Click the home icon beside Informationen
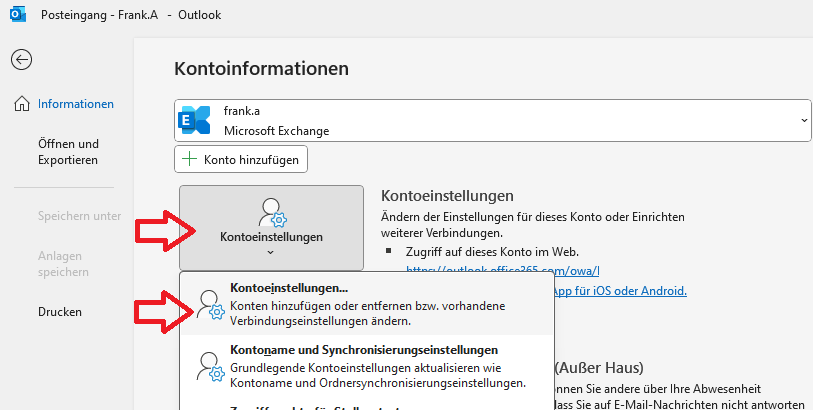 pyautogui.click(x=21, y=104)
